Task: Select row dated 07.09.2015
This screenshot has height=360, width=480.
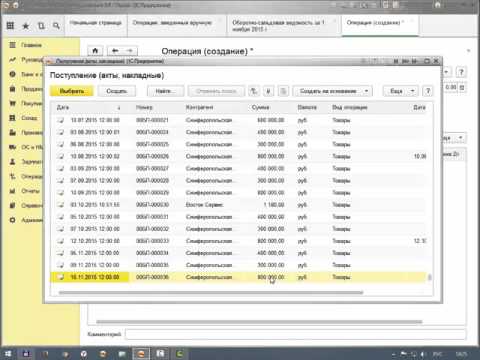Action: pyautogui.click(x=239, y=181)
